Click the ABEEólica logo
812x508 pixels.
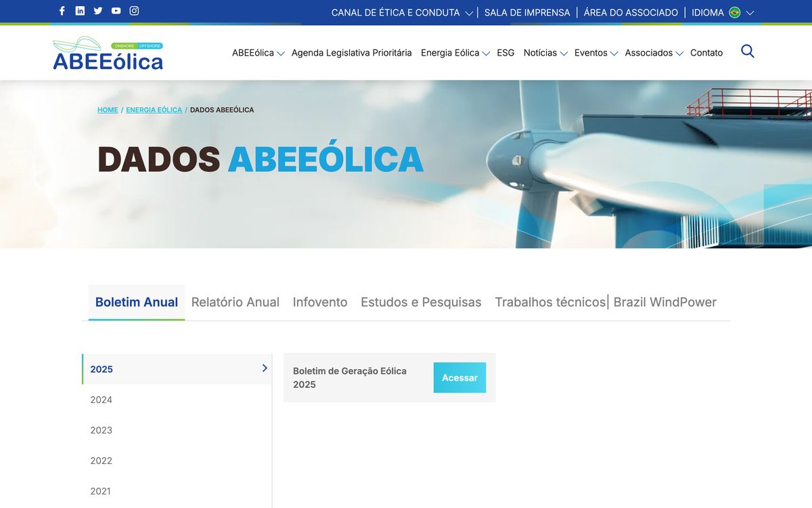coord(108,54)
